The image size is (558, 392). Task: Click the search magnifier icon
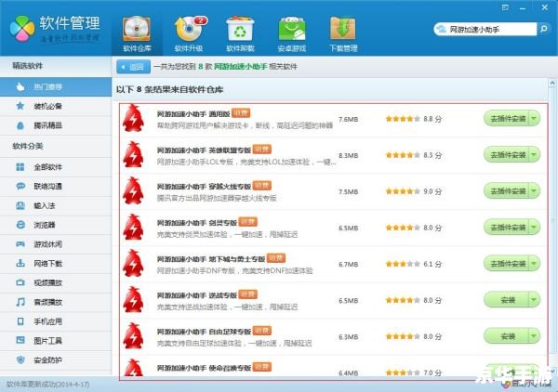click(543, 29)
